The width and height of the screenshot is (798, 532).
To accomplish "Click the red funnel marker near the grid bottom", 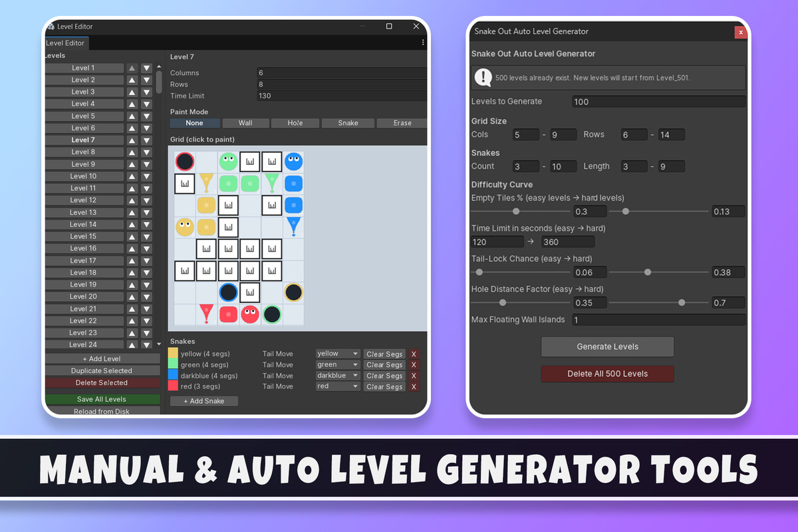I will pos(206,315).
